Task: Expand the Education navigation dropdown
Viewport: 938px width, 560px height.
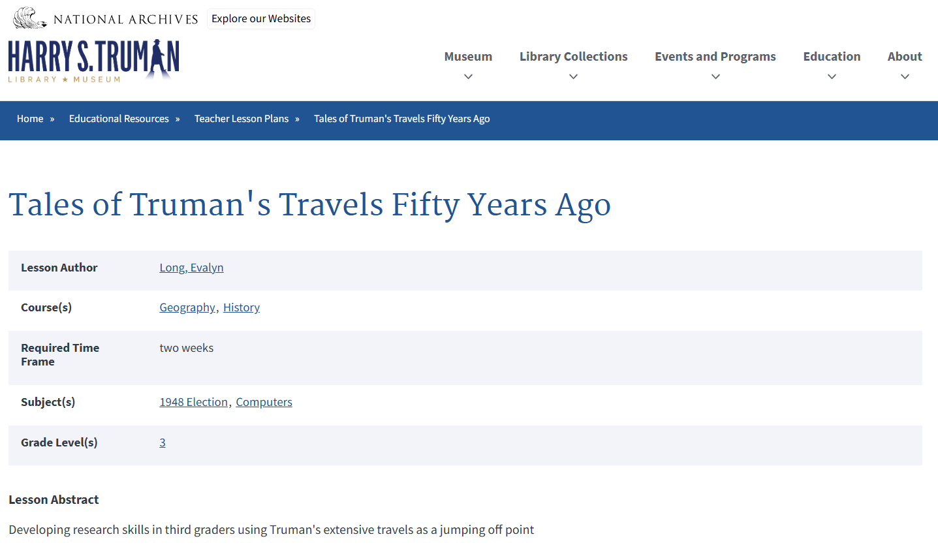Action: click(831, 76)
